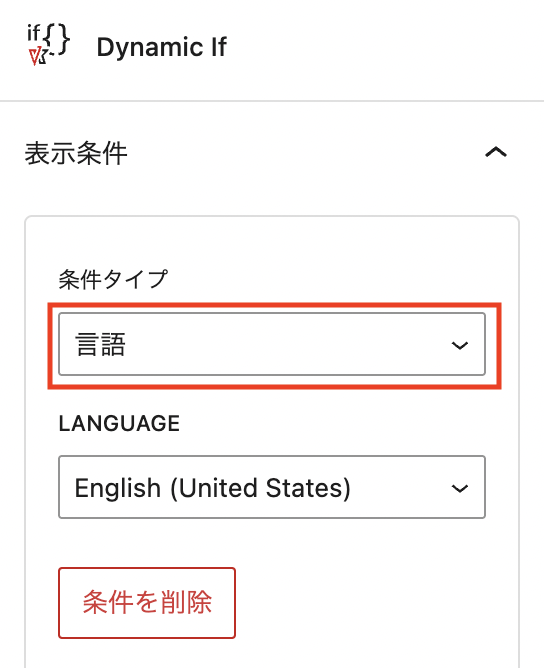Open the LANGUAGE dropdown showing English (United States)
544x668 pixels.
pyautogui.click(x=272, y=487)
